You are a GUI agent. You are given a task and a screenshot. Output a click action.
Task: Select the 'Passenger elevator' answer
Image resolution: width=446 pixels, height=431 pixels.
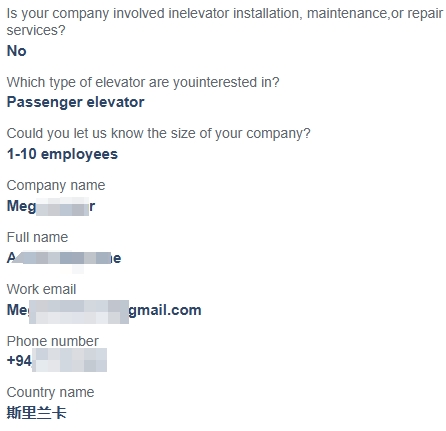click(76, 102)
